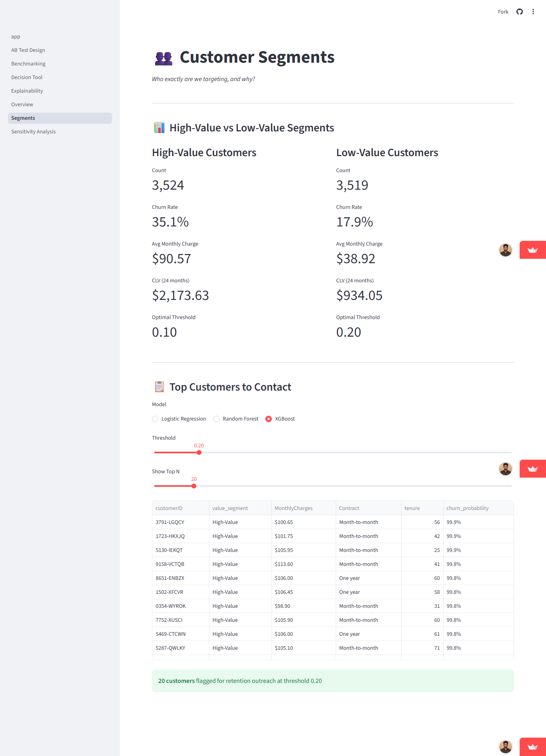Image resolution: width=546 pixels, height=756 pixels.
Task: Open the GitHub repository icon
Action: 520,12
